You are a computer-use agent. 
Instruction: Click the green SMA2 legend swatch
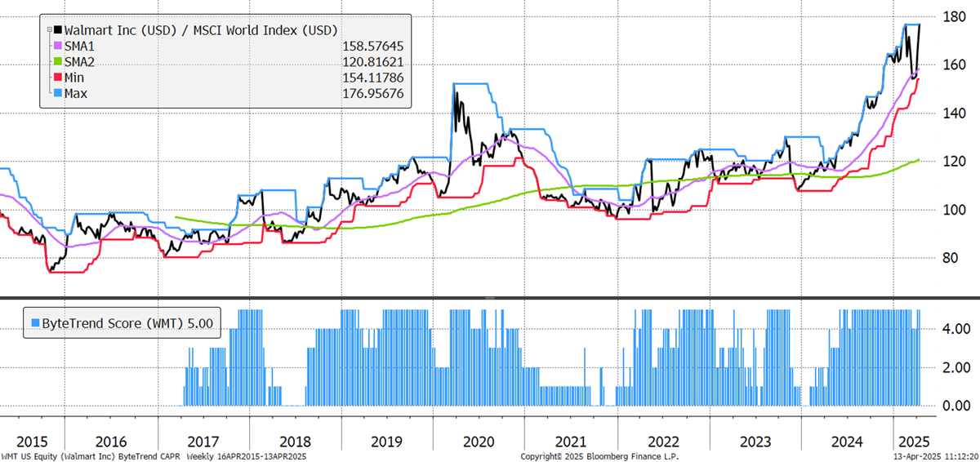pos(57,63)
